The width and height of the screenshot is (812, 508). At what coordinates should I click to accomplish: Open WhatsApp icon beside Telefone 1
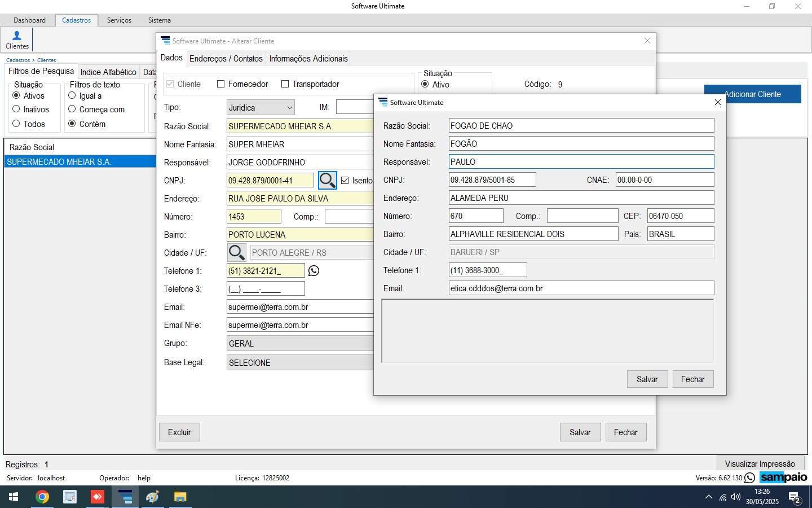(x=314, y=271)
